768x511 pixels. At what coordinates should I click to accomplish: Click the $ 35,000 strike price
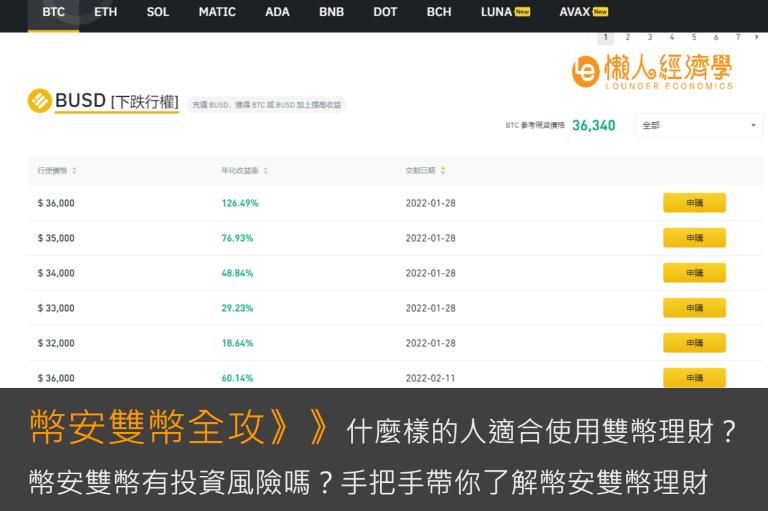(56, 238)
